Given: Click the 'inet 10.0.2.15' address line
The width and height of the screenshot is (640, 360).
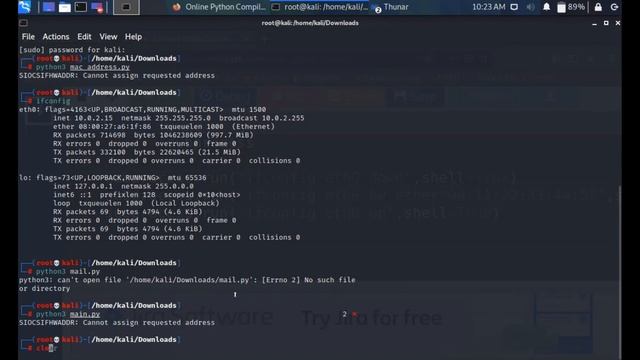Looking at the screenshot, I should click(x=178, y=118).
